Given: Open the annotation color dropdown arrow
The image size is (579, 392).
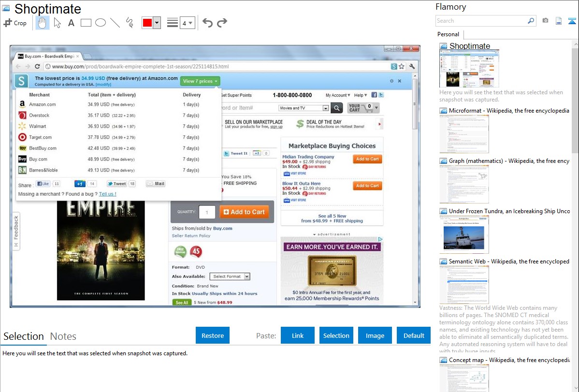Looking at the screenshot, I should [157, 23].
